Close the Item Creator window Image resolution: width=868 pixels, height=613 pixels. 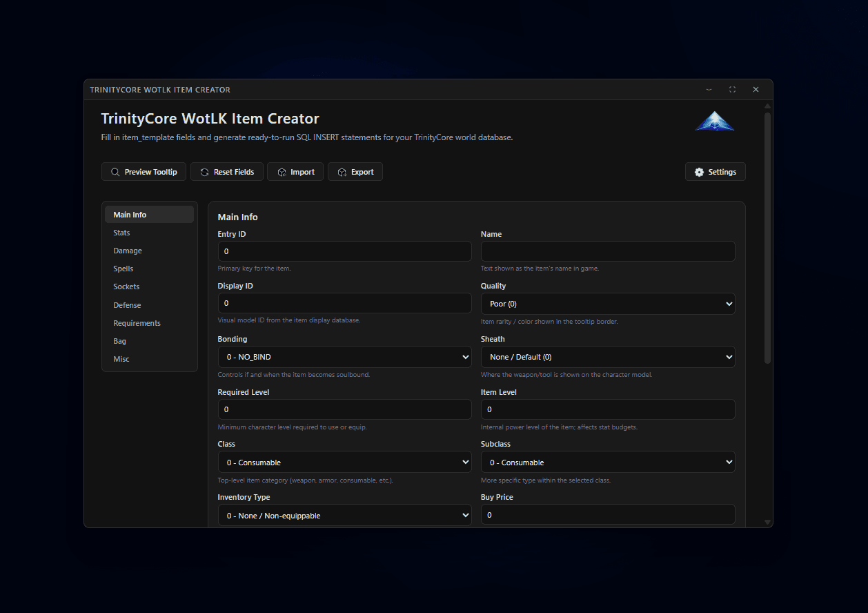point(756,90)
